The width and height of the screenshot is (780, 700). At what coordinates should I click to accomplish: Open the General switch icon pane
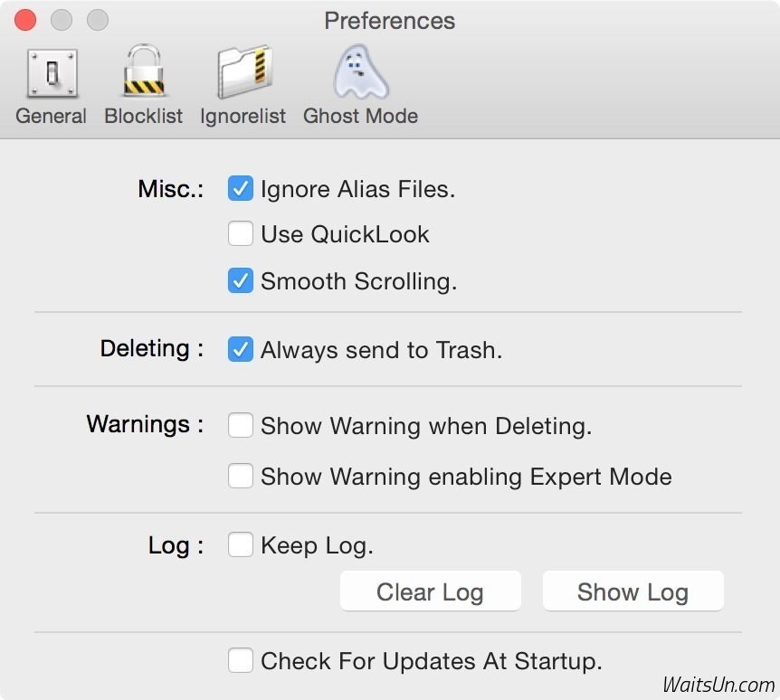(52, 74)
